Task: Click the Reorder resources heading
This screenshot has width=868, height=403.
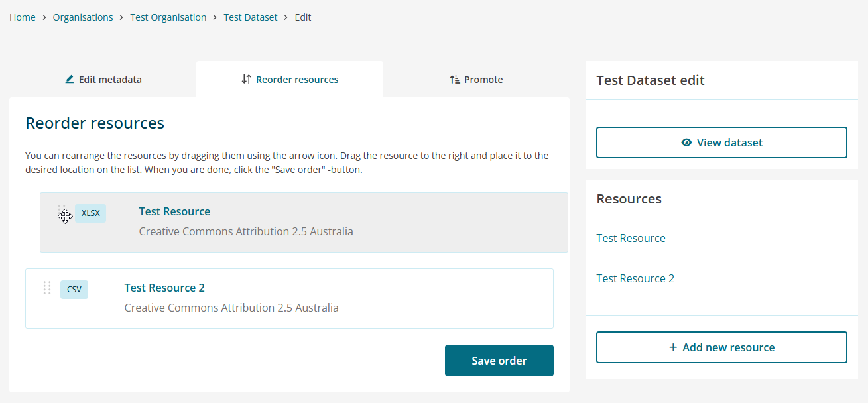Action: click(95, 123)
